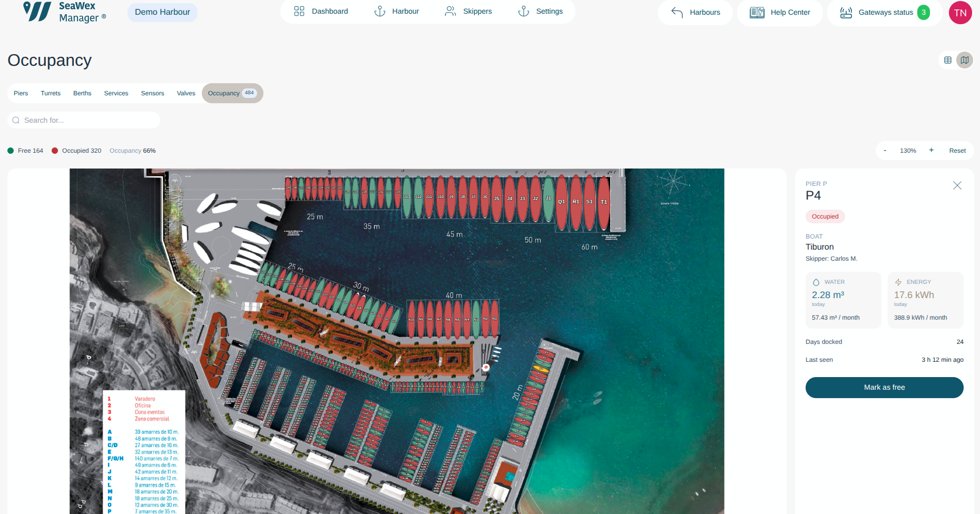Go back to Harbours list

point(695,12)
